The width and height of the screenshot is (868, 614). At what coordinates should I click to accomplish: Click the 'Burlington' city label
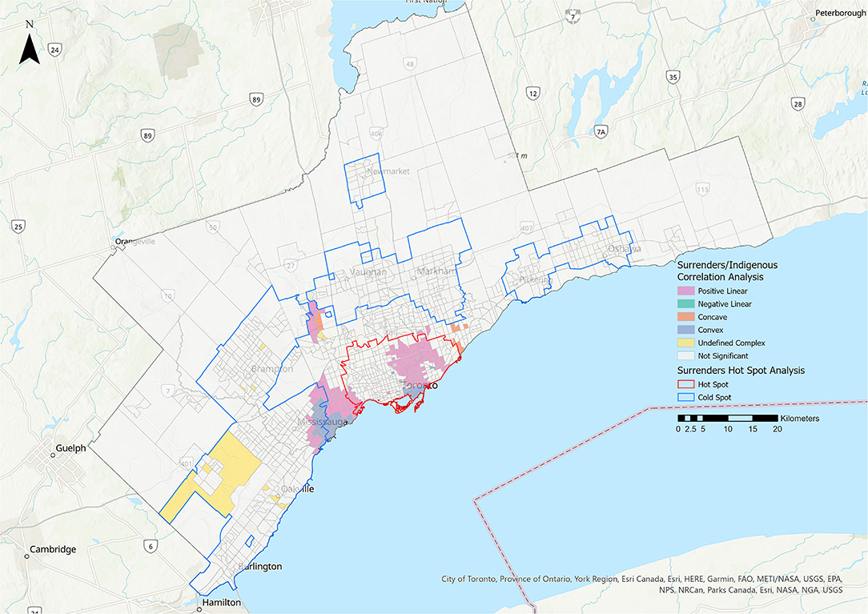tap(260, 567)
